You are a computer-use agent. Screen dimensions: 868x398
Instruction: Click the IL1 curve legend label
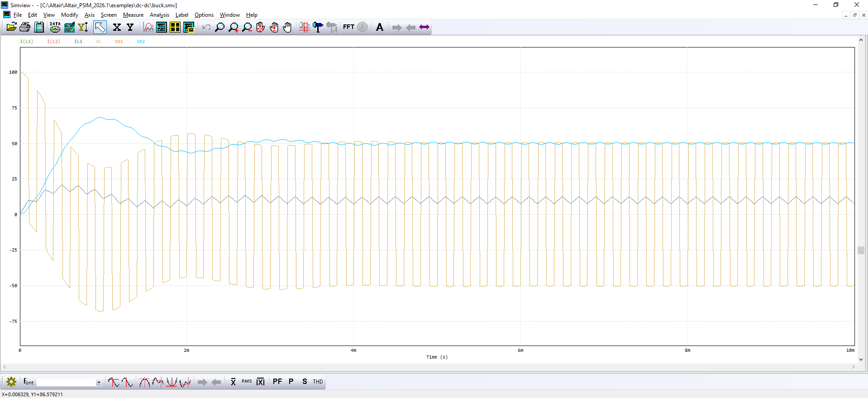pyautogui.click(x=78, y=42)
